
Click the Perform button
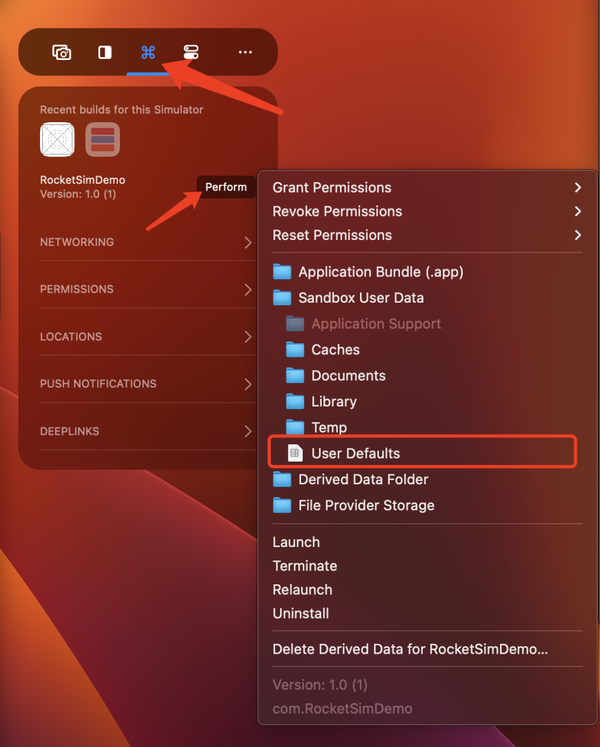point(226,187)
